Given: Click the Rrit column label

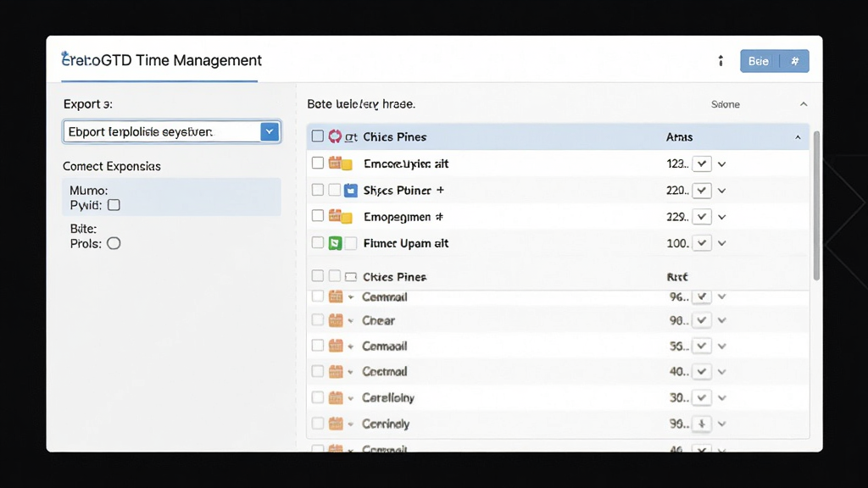Looking at the screenshot, I should coord(677,277).
